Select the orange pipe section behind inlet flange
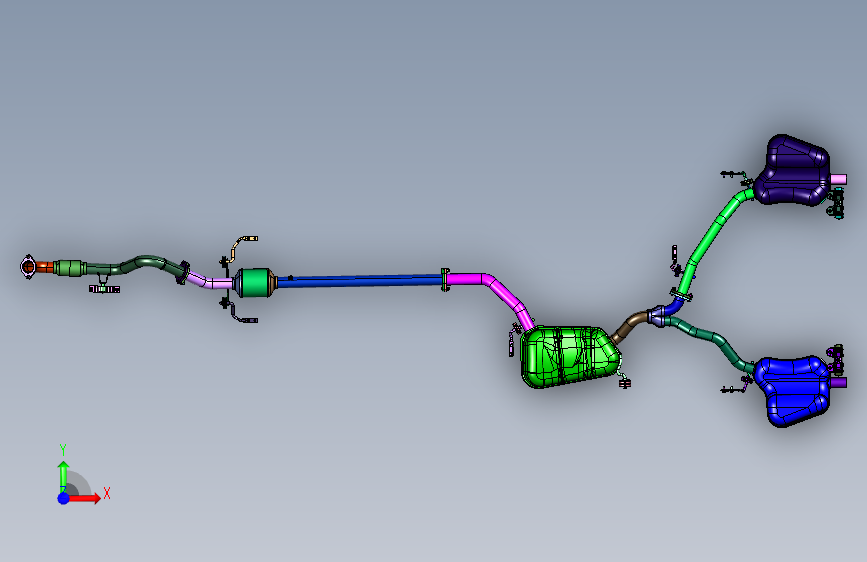The height and width of the screenshot is (562, 867). 45,267
